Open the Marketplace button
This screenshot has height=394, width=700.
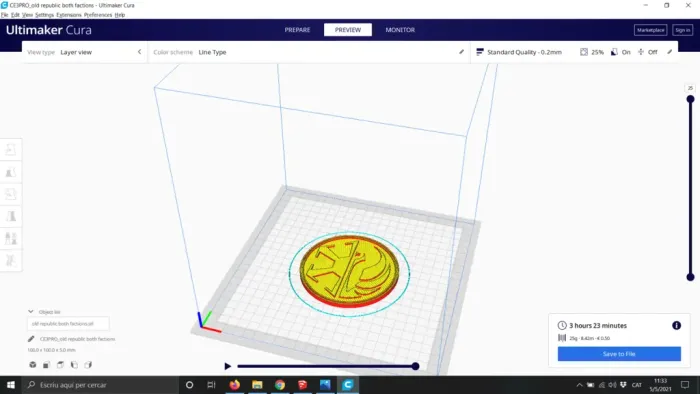coord(650,30)
